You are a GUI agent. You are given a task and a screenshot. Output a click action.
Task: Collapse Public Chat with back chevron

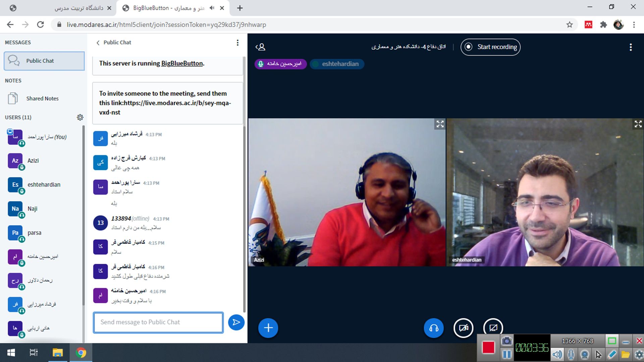tap(98, 43)
